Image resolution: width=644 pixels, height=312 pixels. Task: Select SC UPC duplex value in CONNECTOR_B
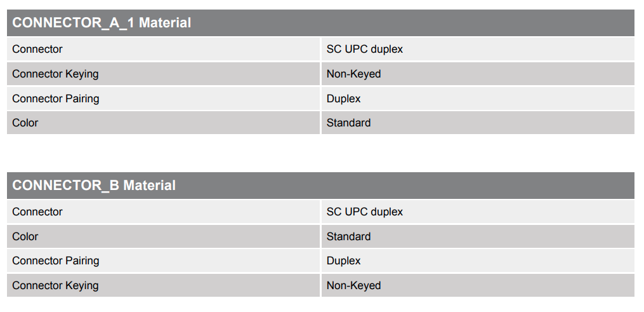(x=365, y=212)
